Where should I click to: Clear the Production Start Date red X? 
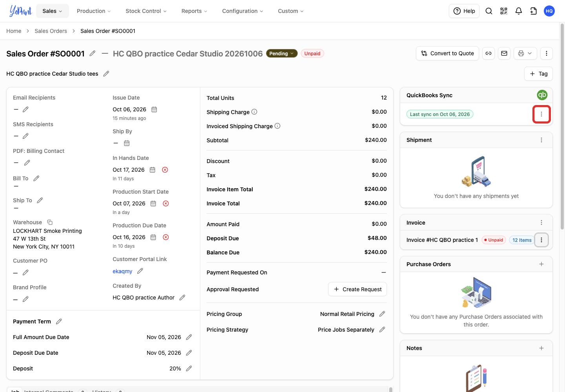[166, 203]
